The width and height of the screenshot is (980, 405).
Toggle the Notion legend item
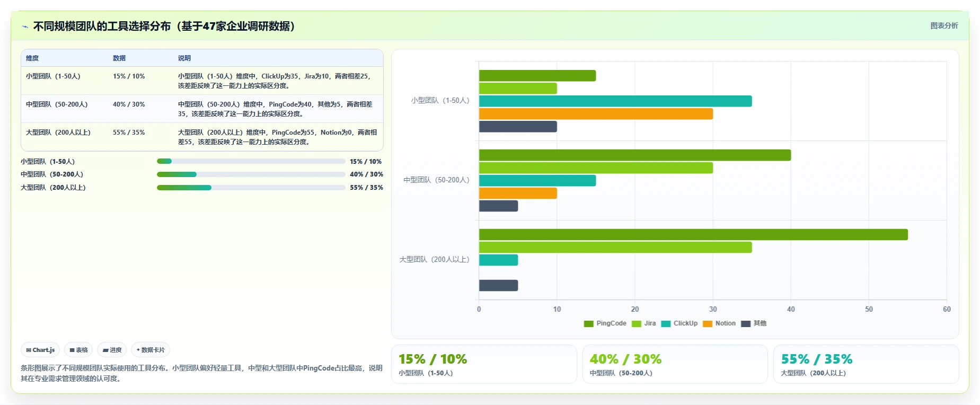[719, 323]
